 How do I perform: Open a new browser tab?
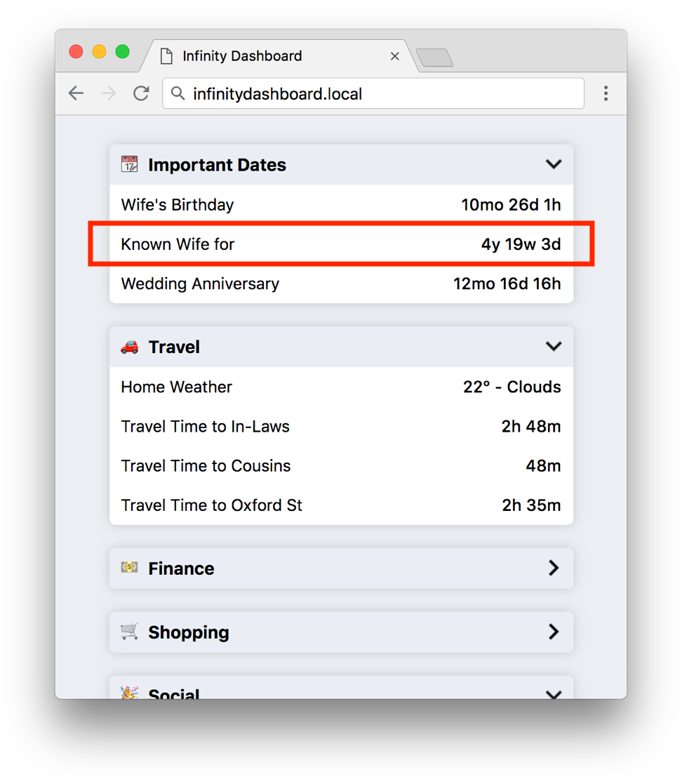point(434,58)
